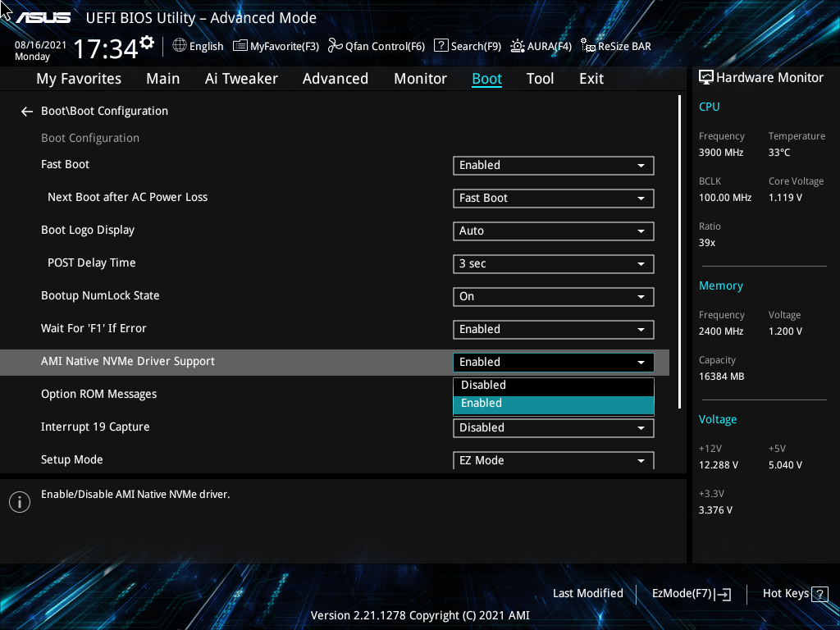Select Disabled in the NVMe dropdown list
Viewport: 840px width, 630px height.
coord(554,386)
